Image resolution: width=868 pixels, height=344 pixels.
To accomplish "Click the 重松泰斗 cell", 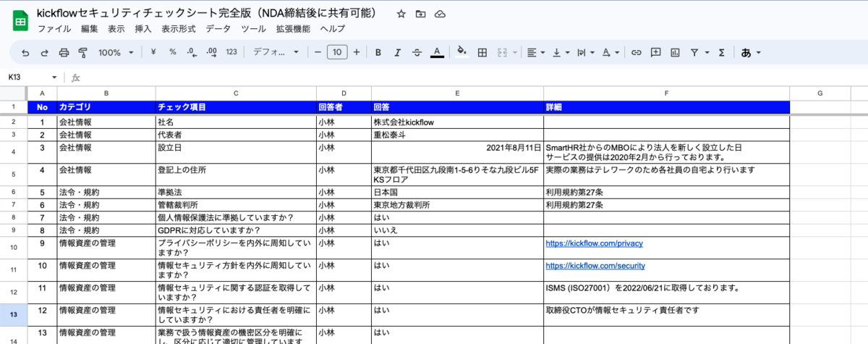I will 457,135.
